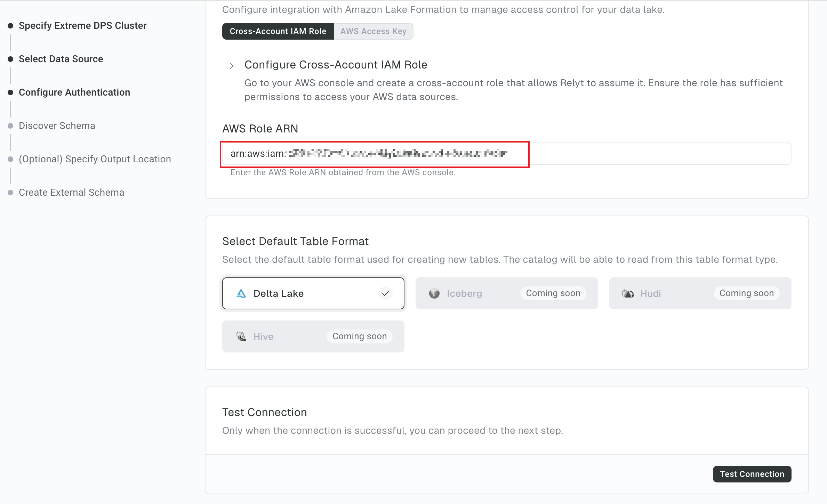
Task: Click the 'Enter the AWS Role ARN obtained' hint
Action: click(x=343, y=172)
